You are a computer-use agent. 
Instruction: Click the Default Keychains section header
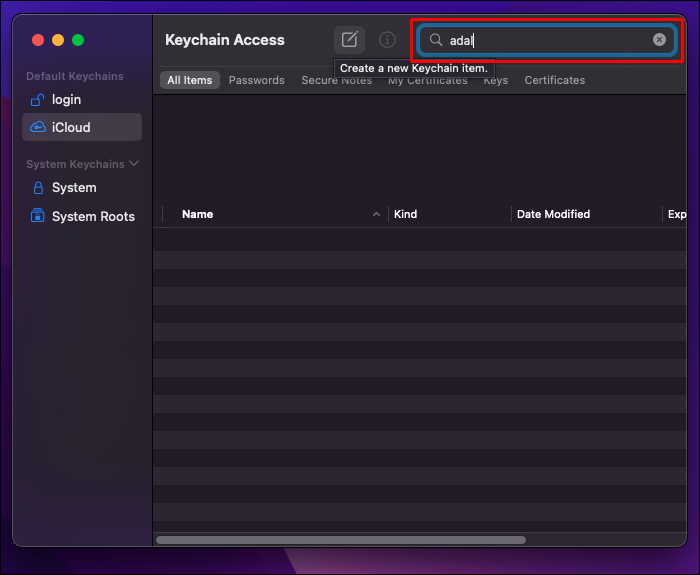(75, 76)
